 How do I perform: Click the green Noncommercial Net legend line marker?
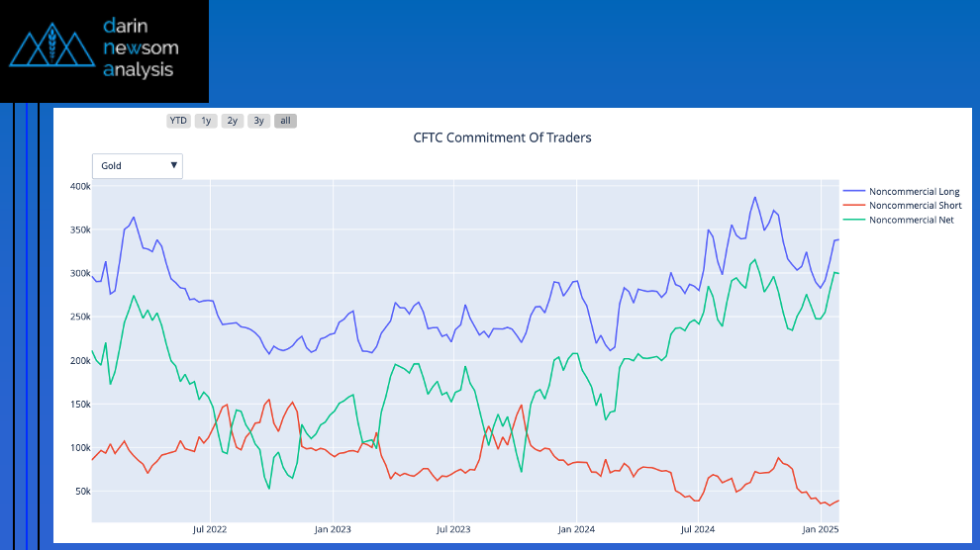(x=853, y=220)
